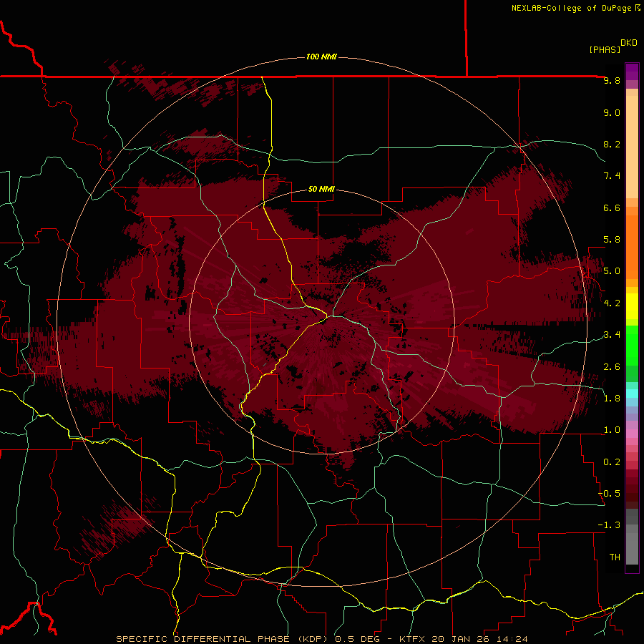Click the -1.3 scale value

point(609,525)
